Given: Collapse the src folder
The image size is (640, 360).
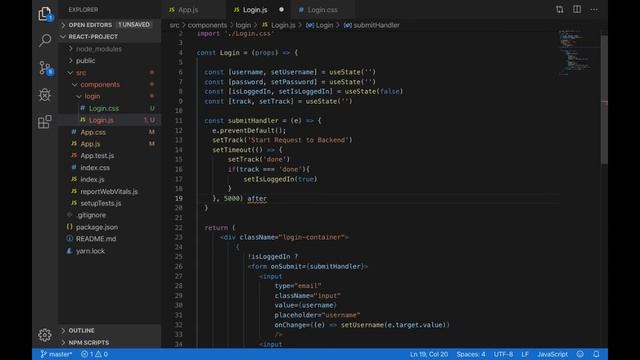Looking at the screenshot, I should (81, 73).
